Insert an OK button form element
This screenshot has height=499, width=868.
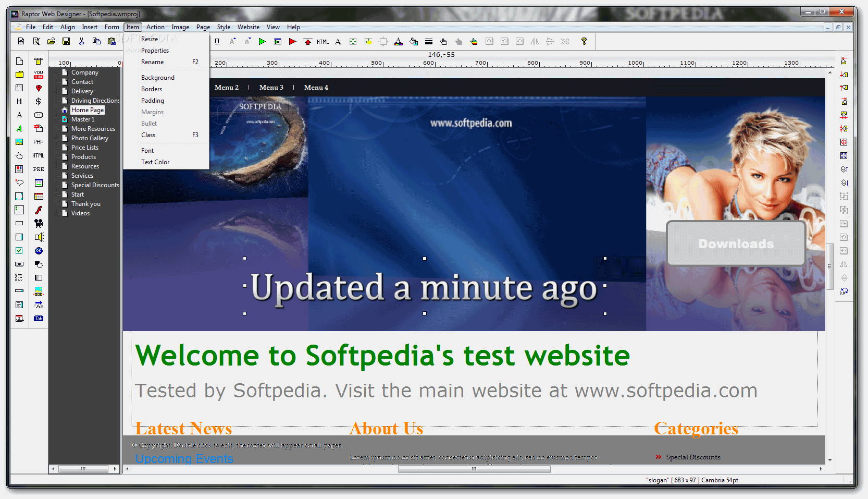(19, 264)
